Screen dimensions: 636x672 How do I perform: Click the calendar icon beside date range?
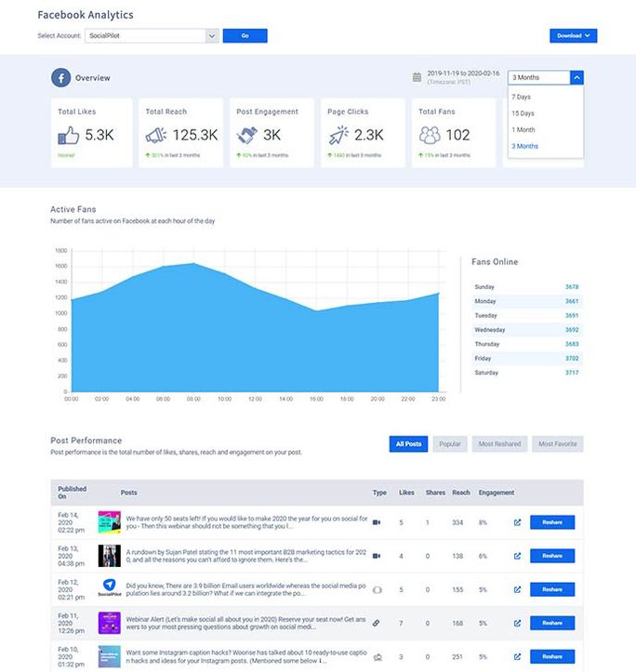click(417, 77)
